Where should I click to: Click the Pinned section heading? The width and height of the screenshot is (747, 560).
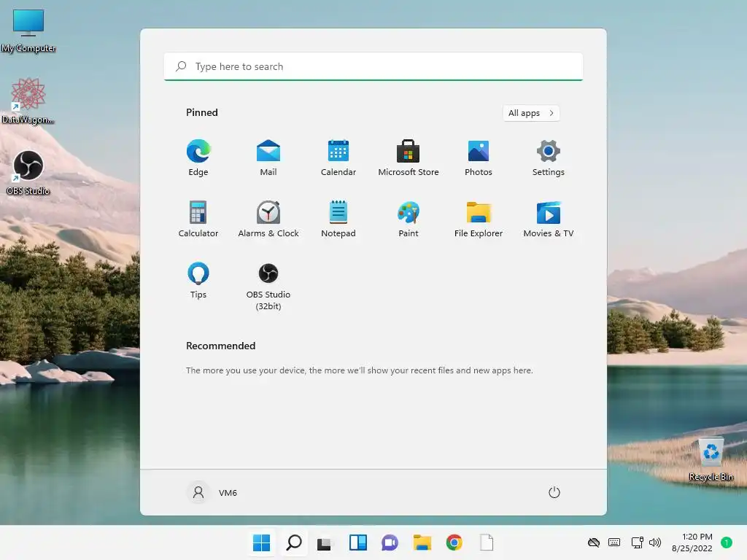point(202,112)
